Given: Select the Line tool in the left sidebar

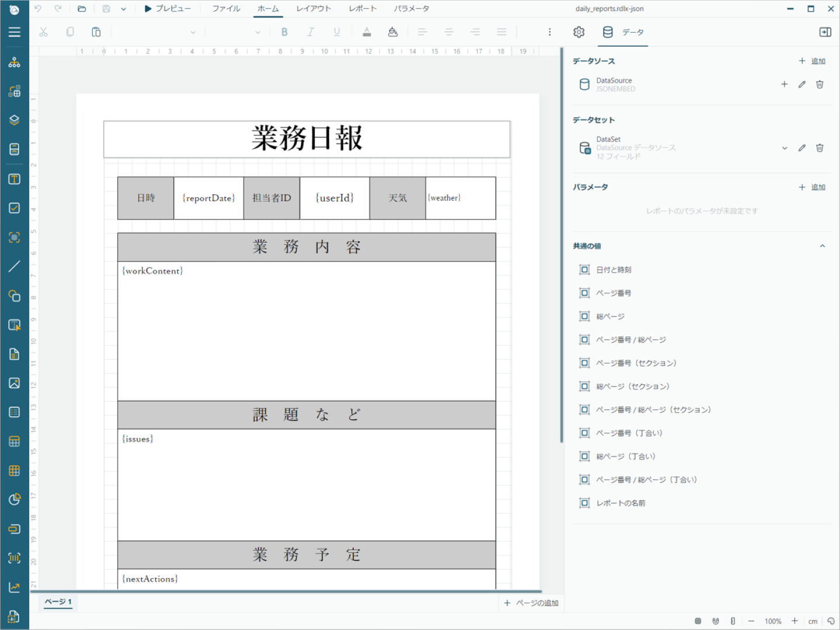Looking at the screenshot, I should (x=14, y=267).
